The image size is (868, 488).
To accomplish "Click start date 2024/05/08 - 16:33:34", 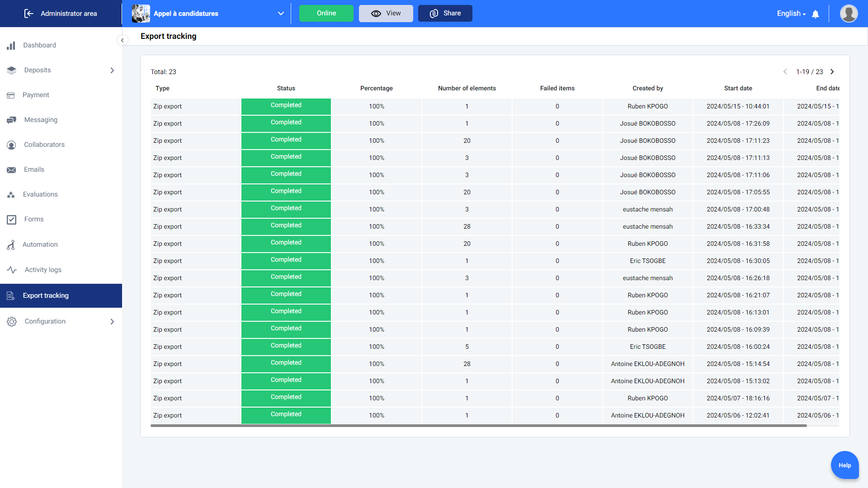I will pyautogui.click(x=738, y=227).
